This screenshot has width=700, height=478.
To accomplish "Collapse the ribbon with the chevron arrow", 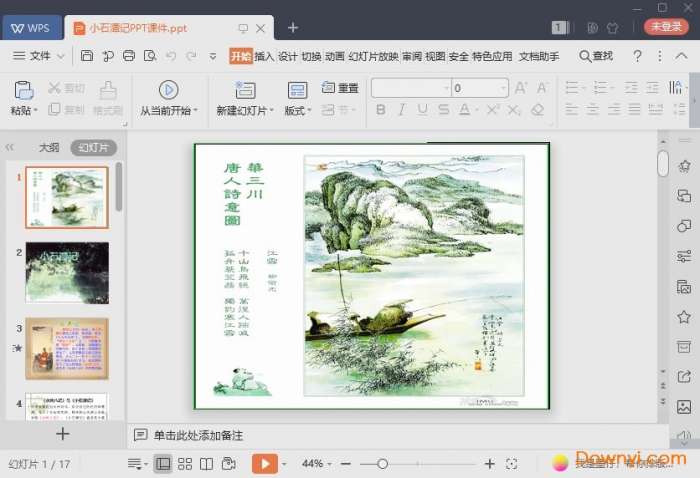I will (680, 56).
